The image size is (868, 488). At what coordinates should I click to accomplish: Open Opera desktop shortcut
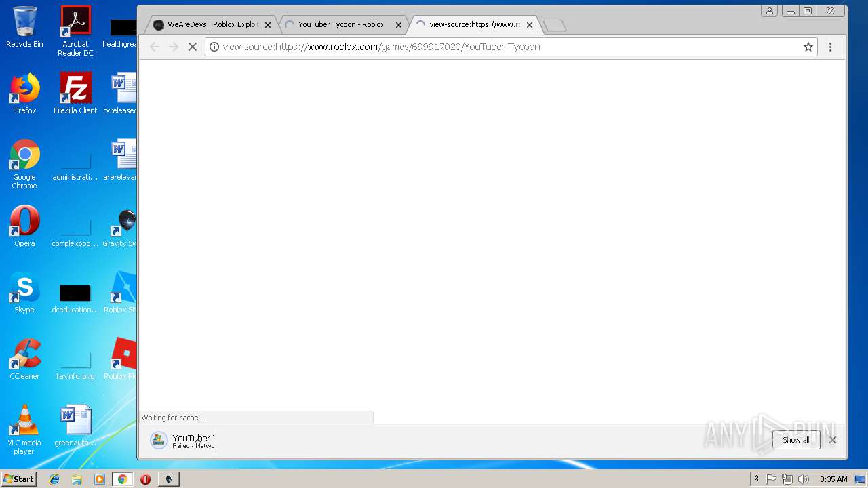[x=24, y=227]
